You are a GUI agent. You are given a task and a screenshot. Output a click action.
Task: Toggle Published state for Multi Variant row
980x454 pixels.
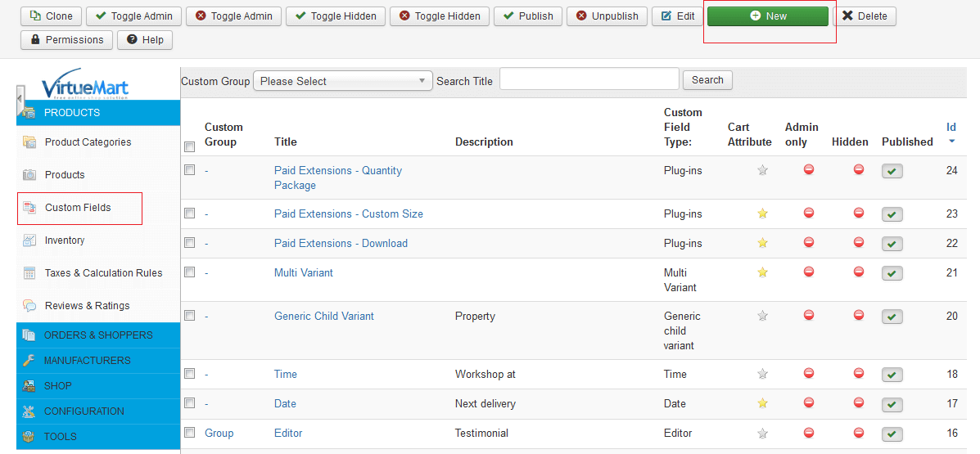(892, 273)
